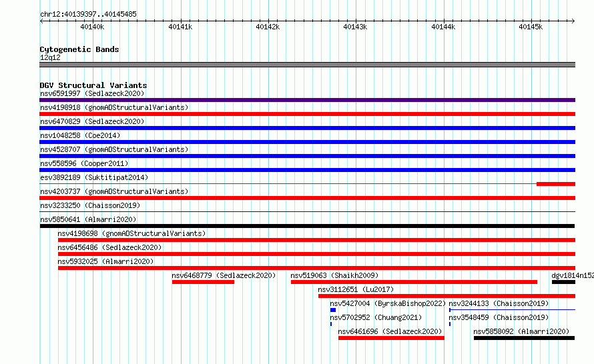
Task: Select the short red nsv6468779 bar
Action: click(x=203, y=282)
